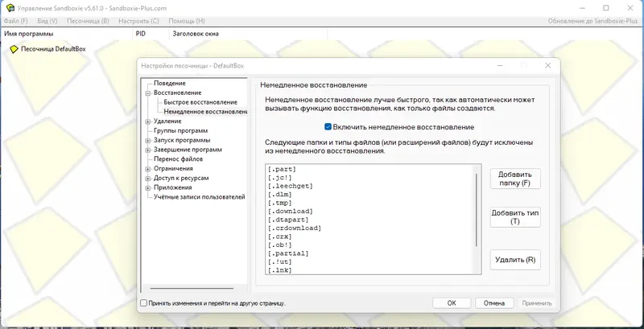644x329 pixels.
Task: Select [.crdownload] in exclusion list
Action: coord(295,228)
